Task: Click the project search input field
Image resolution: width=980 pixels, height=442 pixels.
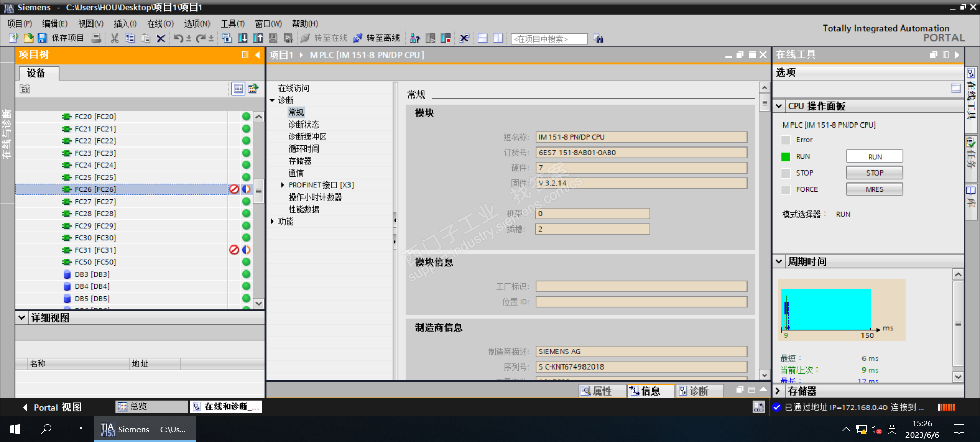Action: (x=549, y=39)
